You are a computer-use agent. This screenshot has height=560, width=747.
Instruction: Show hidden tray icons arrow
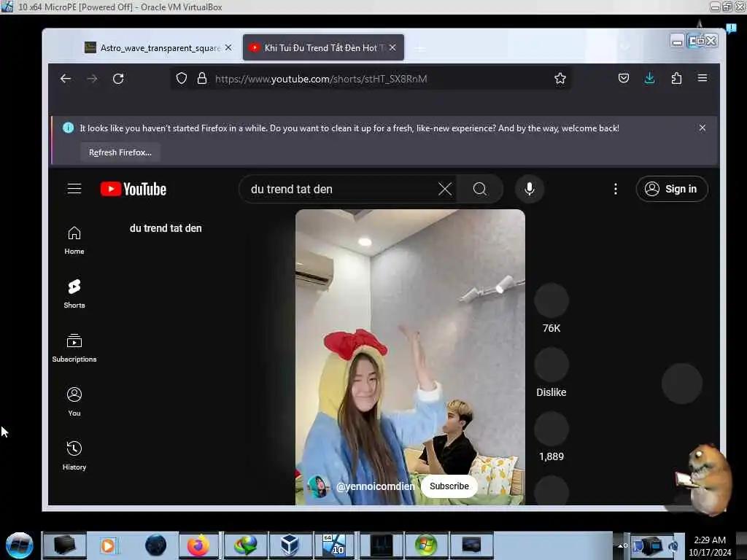622,545
